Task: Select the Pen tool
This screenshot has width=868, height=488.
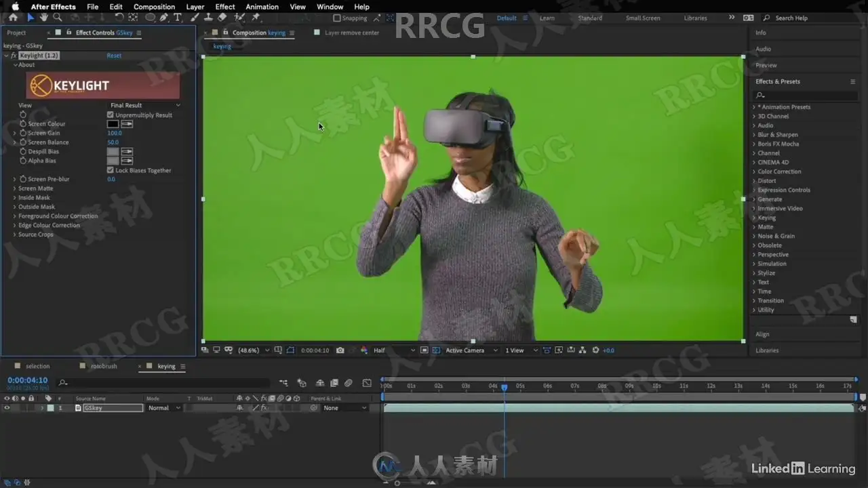Action: tap(164, 17)
